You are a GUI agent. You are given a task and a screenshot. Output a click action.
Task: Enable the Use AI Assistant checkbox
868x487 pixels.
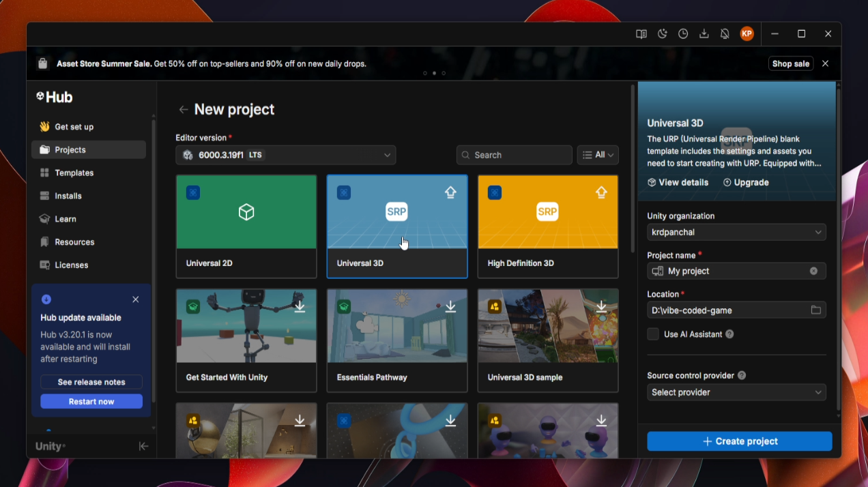pos(653,334)
